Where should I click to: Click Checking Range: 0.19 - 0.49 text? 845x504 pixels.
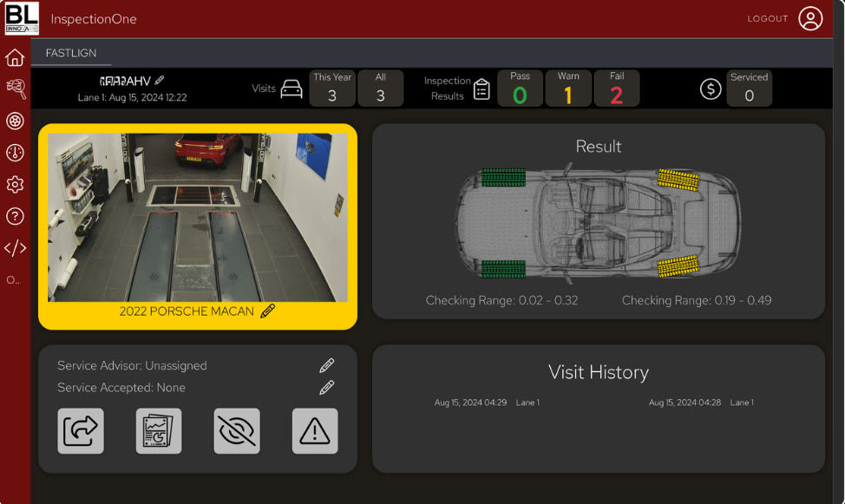(x=697, y=300)
